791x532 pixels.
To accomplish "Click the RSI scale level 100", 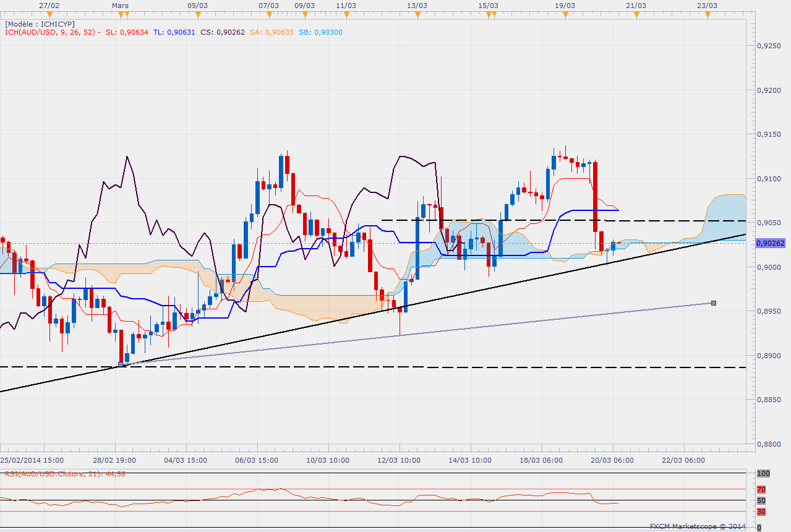I will tap(763, 473).
